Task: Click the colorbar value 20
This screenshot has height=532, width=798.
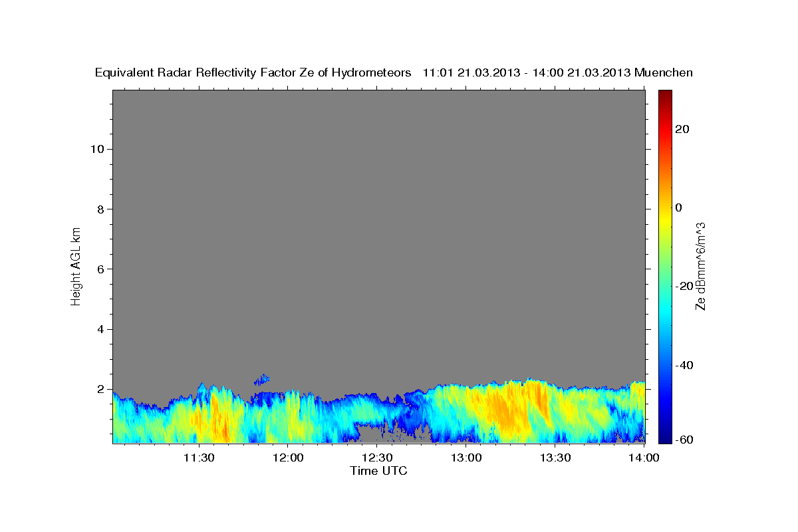Action: (x=682, y=129)
